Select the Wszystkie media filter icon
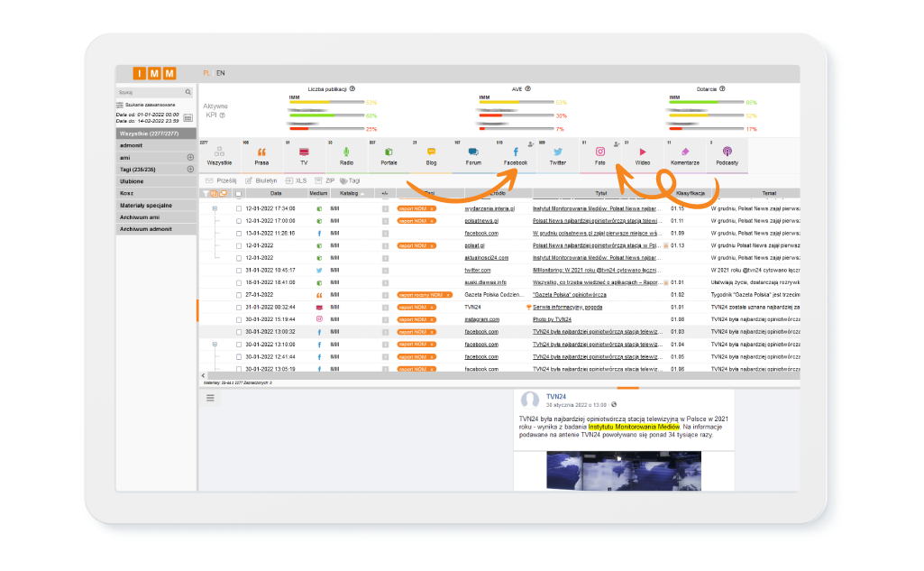Image resolution: width=924 pixels, height=571 pixels. pyautogui.click(x=219, y=152)
